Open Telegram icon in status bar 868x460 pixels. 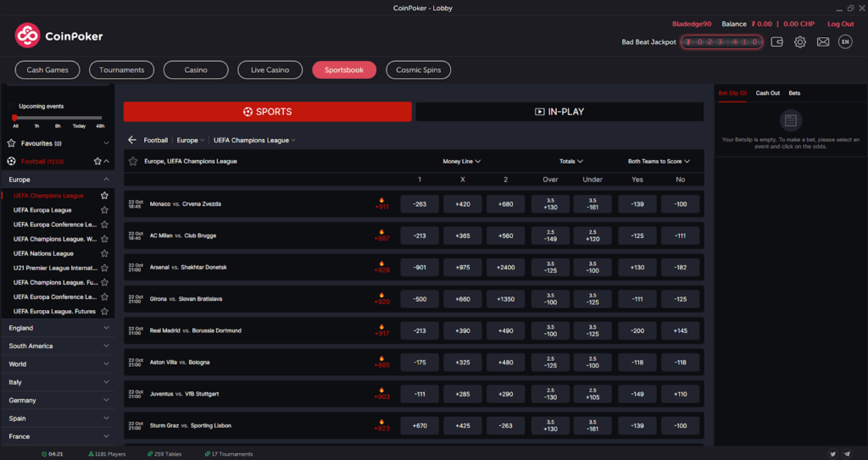847,453
